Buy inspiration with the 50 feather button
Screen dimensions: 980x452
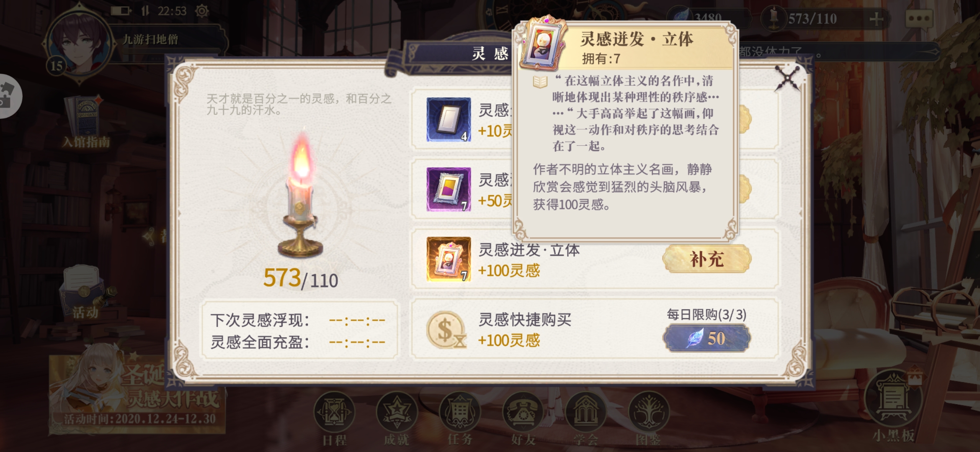(x=707, y=338)
